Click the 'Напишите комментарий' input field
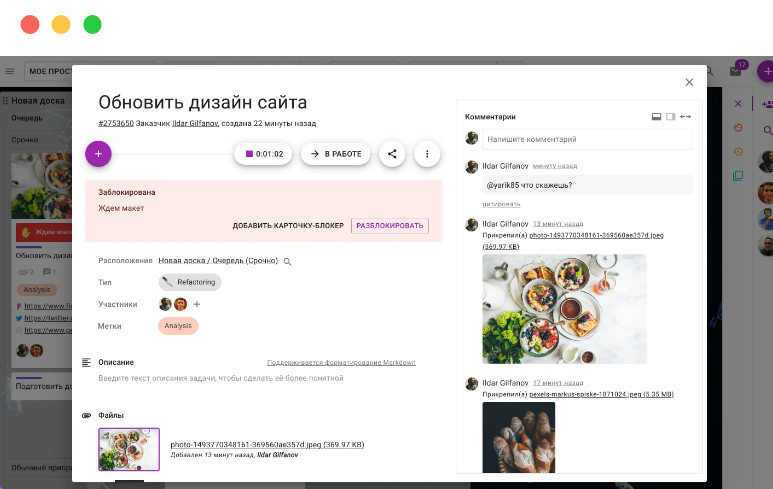This screenshot has height=489, width=773. tap(587, 139)
